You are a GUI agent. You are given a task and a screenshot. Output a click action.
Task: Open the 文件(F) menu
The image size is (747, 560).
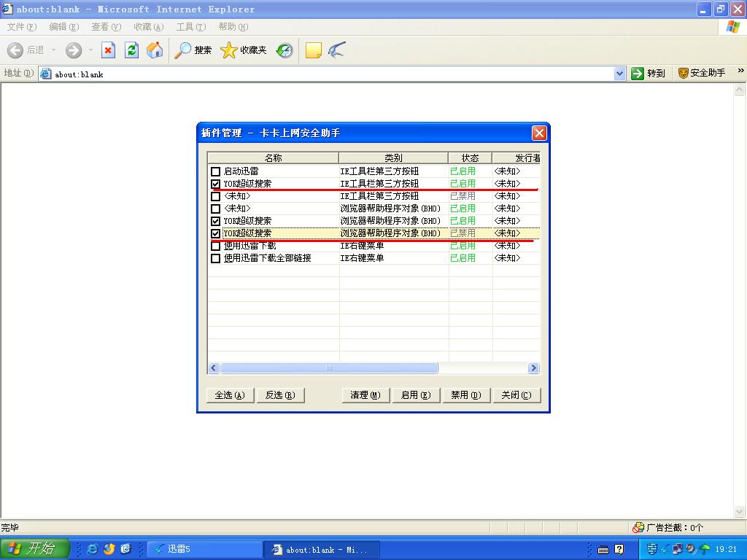click(x=22, y=27)
